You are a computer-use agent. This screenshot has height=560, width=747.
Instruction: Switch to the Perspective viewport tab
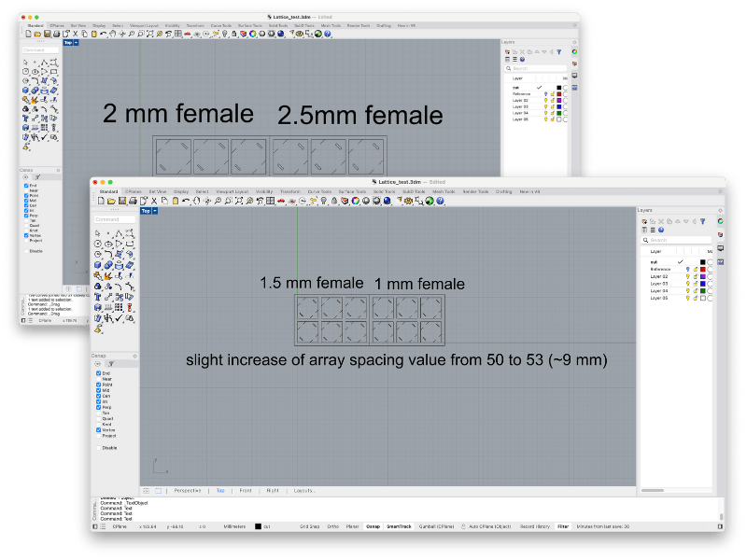[x=188, y=490]
